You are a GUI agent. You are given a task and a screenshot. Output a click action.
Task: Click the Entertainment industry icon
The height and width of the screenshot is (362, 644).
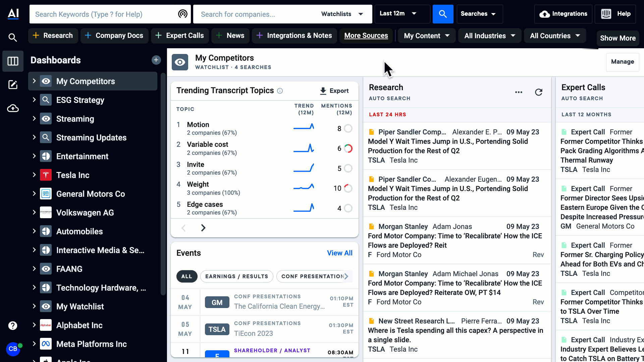click(x=46, y=156)
